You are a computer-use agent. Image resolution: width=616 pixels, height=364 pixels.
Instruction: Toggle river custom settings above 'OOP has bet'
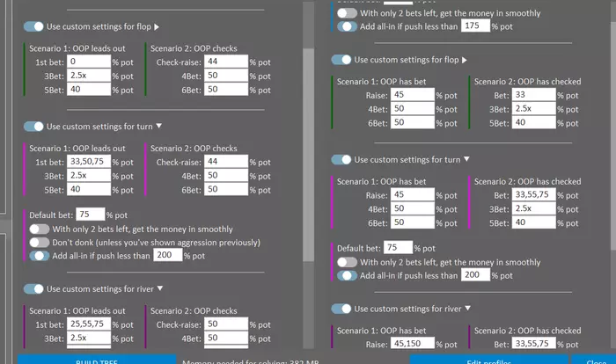tap(341, 309)
